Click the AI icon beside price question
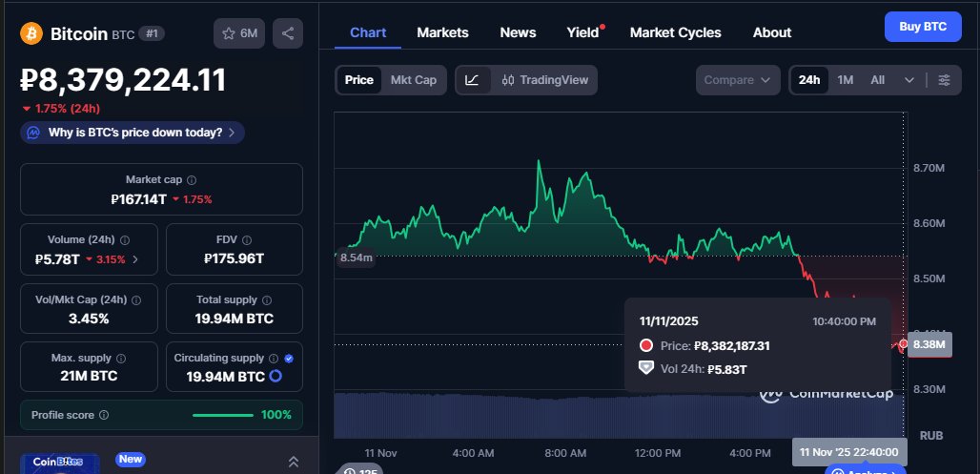 pyautogui.click(x=33, y=133)
